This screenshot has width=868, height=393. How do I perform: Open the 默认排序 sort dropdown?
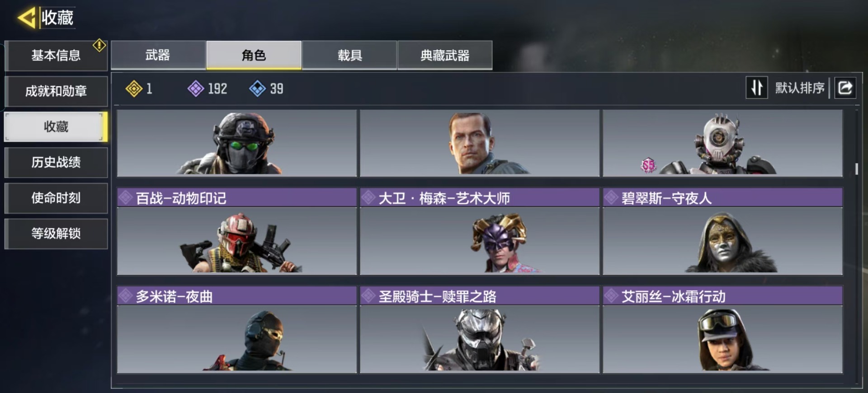pyautogui.click(x=799, y=88)
